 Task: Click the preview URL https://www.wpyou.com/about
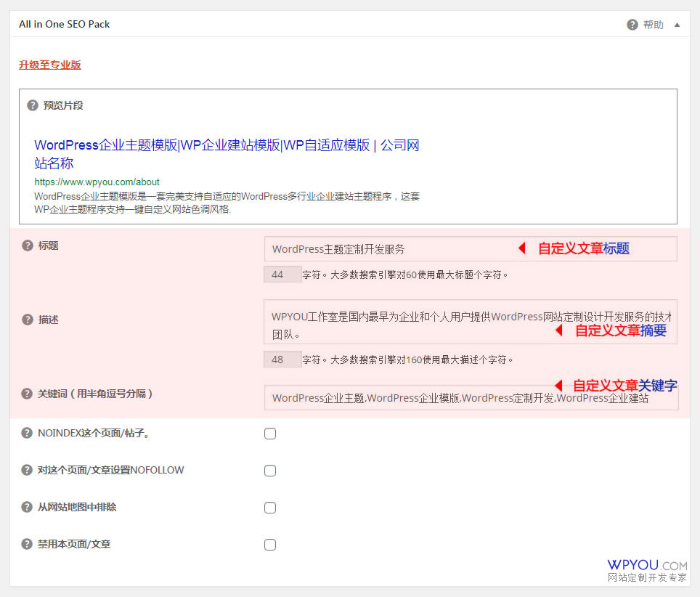point(97,182)
